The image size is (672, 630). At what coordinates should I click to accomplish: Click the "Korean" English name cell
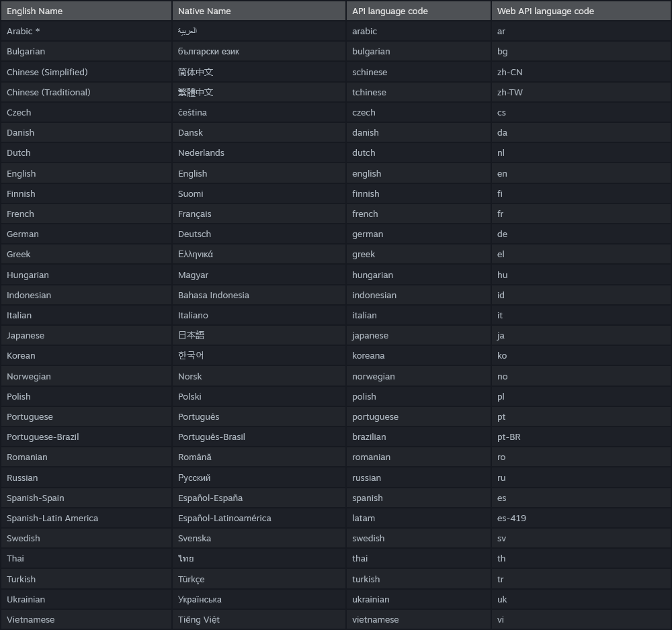[86, 355]
